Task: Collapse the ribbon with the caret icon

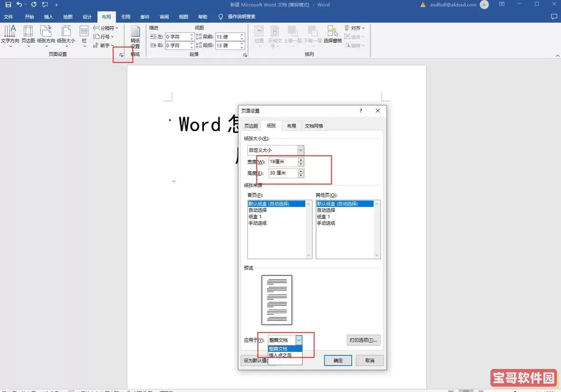Action: tap(558, 56)
